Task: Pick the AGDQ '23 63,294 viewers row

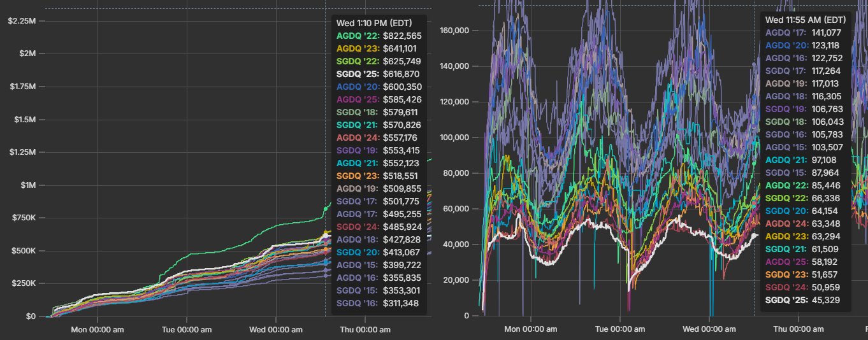Action: click(802, 236)
